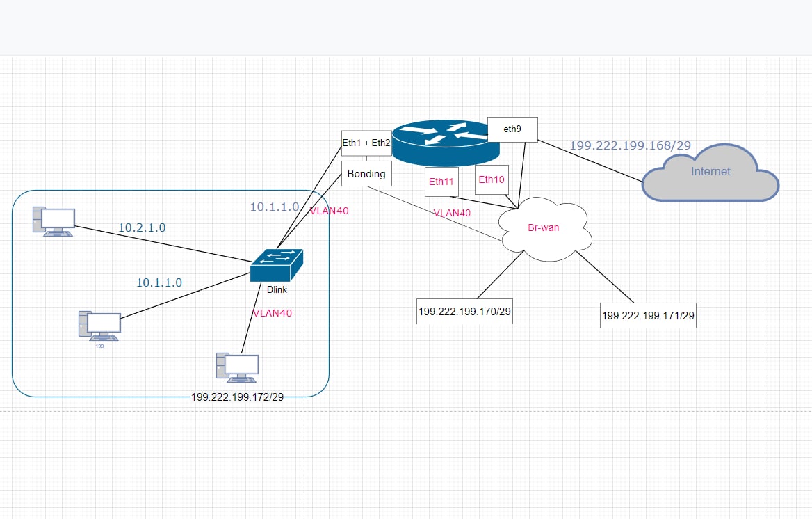Click the small 199 label under computer

(x=100, y=346)
